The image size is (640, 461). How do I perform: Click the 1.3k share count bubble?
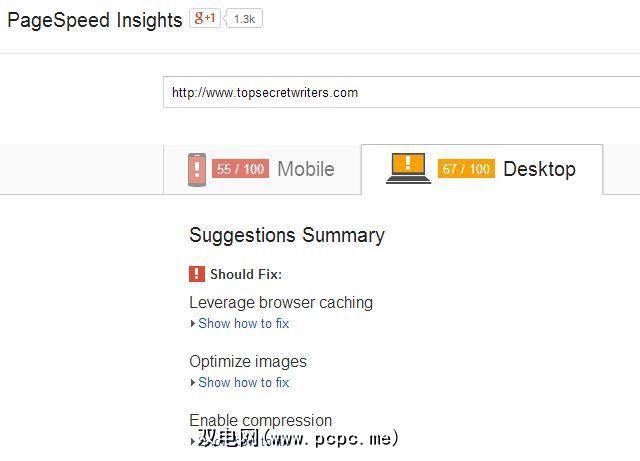coord(245,18)
